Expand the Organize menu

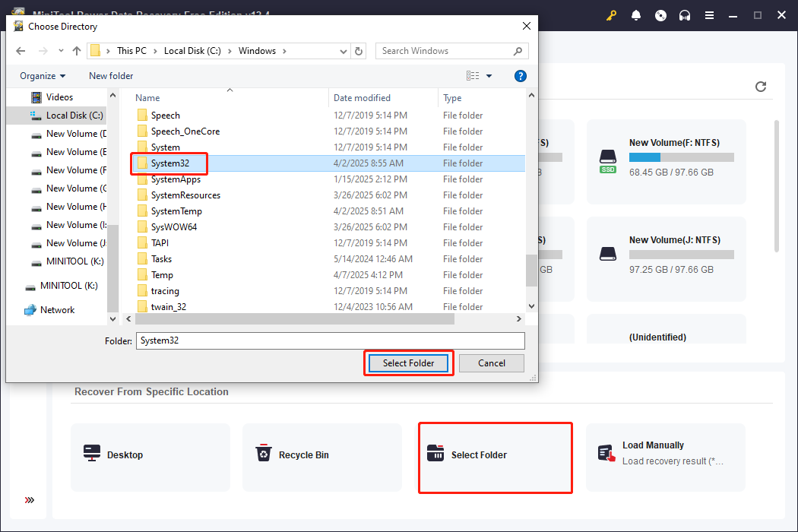click(x=42, y=75)
